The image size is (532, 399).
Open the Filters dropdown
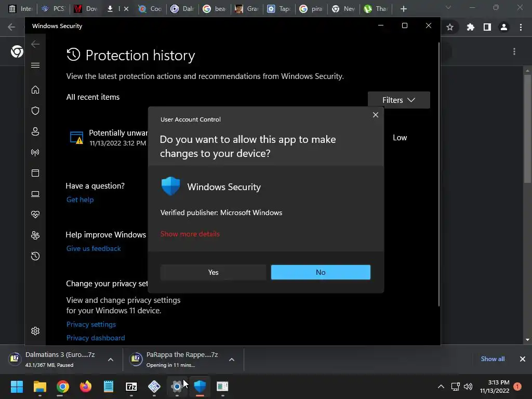(x=398, y=100)
